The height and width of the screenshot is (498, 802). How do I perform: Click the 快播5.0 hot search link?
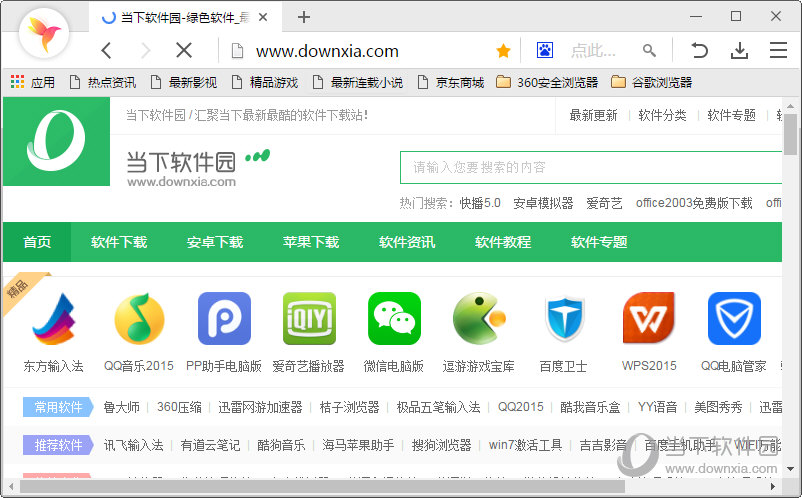[x=480, y=203]
